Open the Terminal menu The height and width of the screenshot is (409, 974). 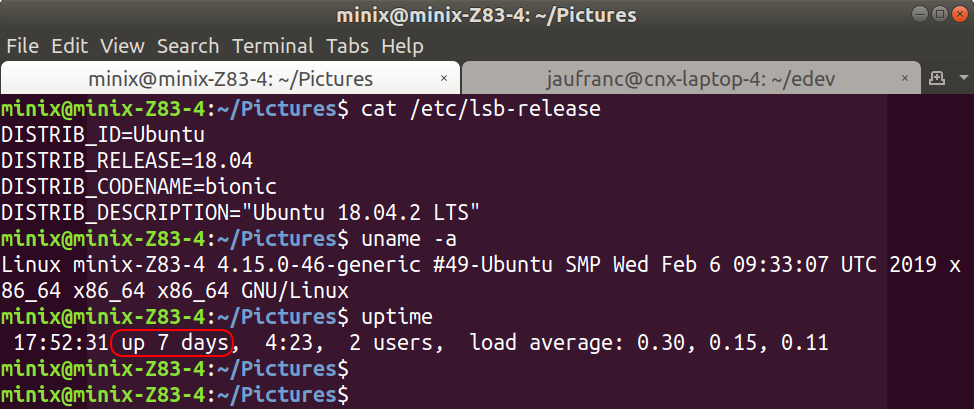[273, 46]
